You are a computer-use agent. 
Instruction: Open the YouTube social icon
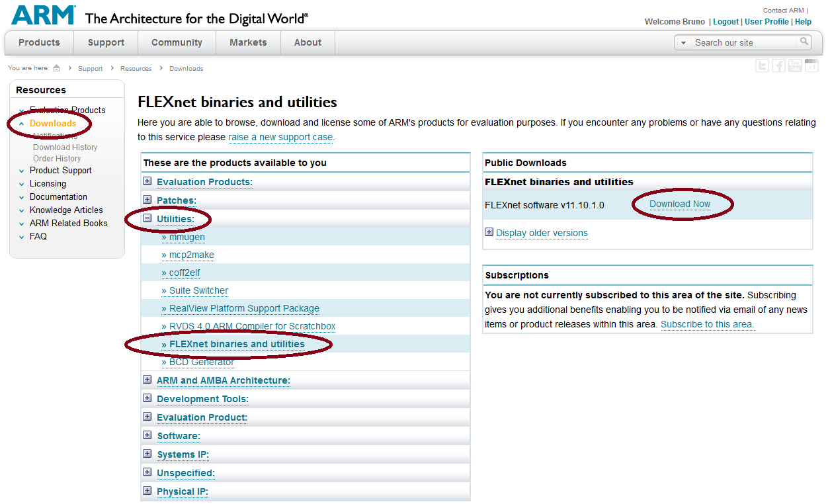coord(795,65)
